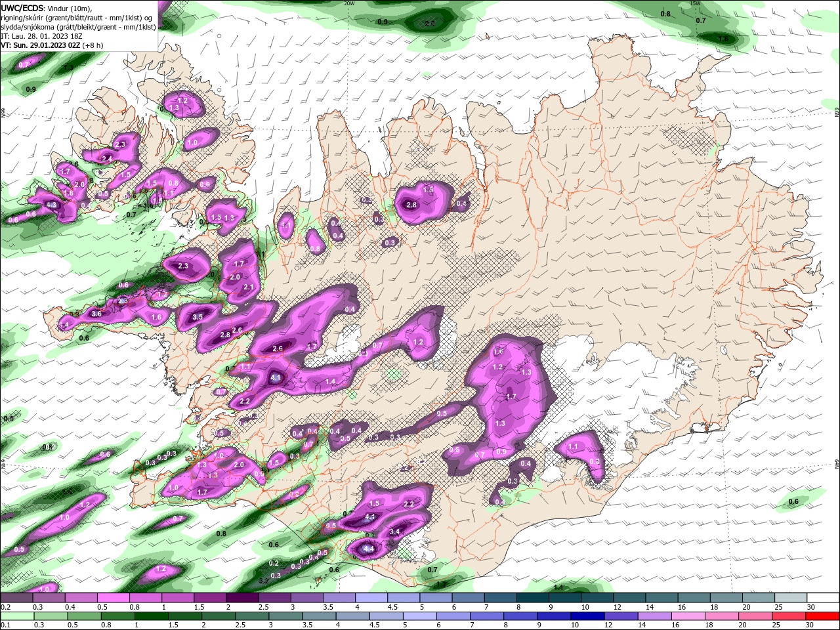Click the 15W longitude label on the map

695,3
